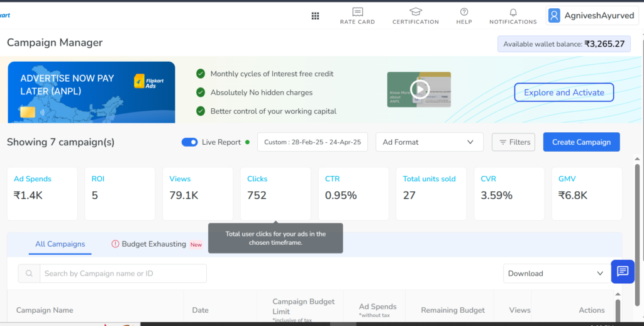
Task: Click the Help question mark icon
Action: click(x=464, y=12)
